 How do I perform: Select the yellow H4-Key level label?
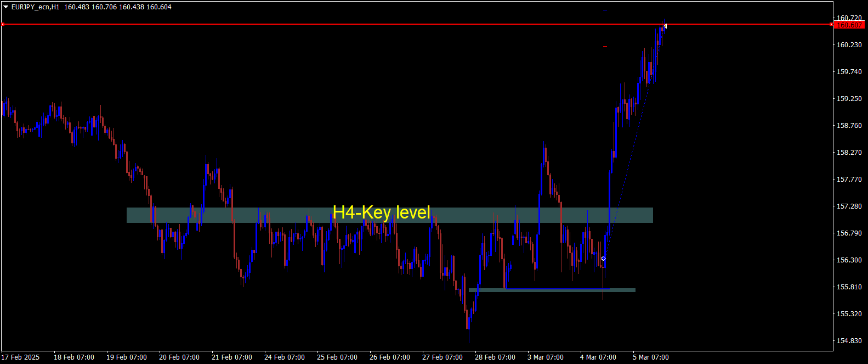point(382,212)
